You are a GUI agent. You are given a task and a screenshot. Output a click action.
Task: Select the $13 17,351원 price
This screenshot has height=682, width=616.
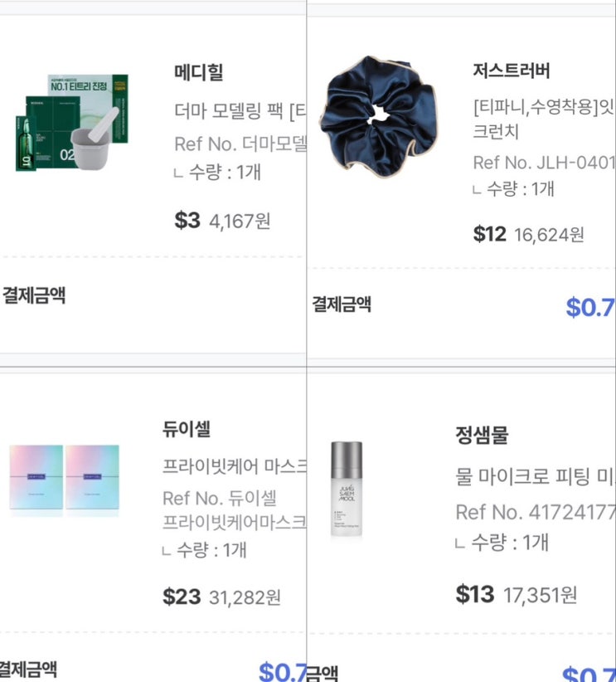[516, 594]
